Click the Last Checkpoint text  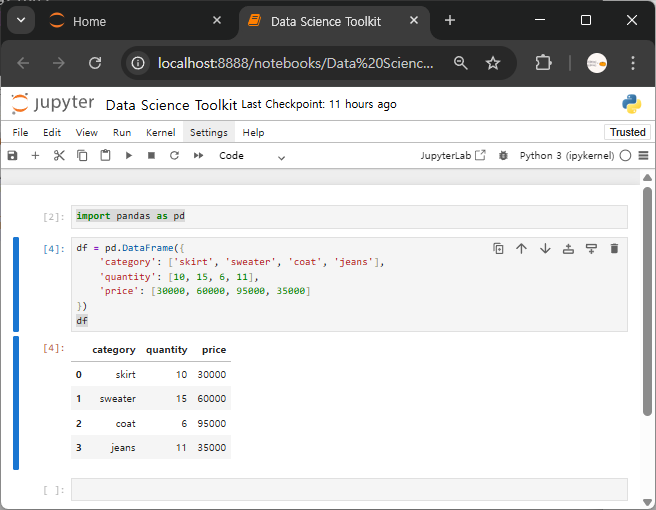[x=319, y=104]
